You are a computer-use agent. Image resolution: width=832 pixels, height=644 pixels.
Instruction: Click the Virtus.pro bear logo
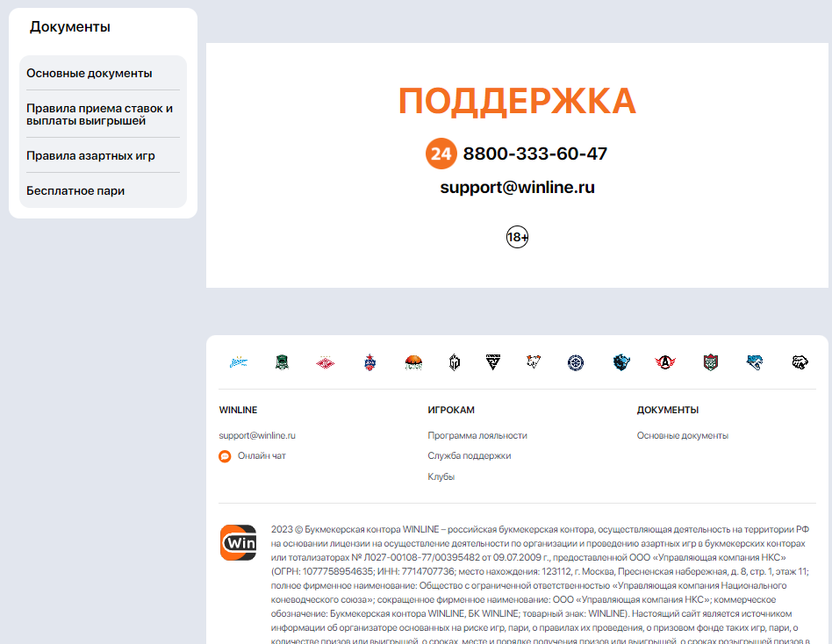pos(534,361)
